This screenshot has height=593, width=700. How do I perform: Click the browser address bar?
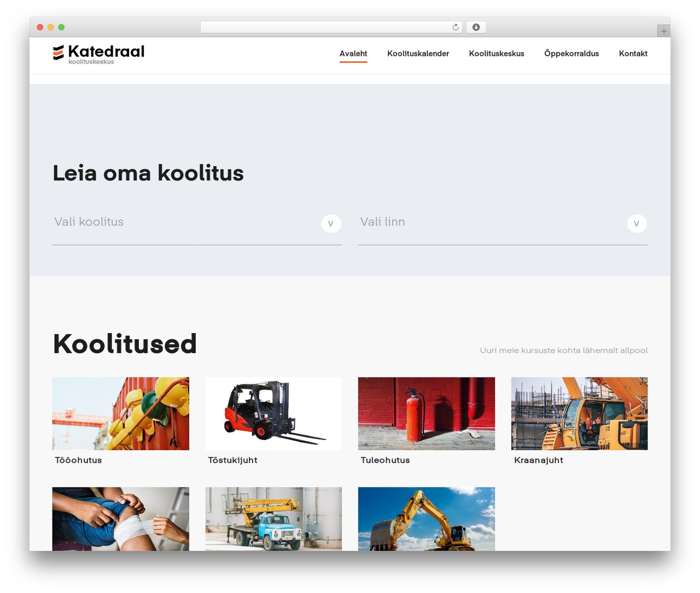(x=331, y=27)
